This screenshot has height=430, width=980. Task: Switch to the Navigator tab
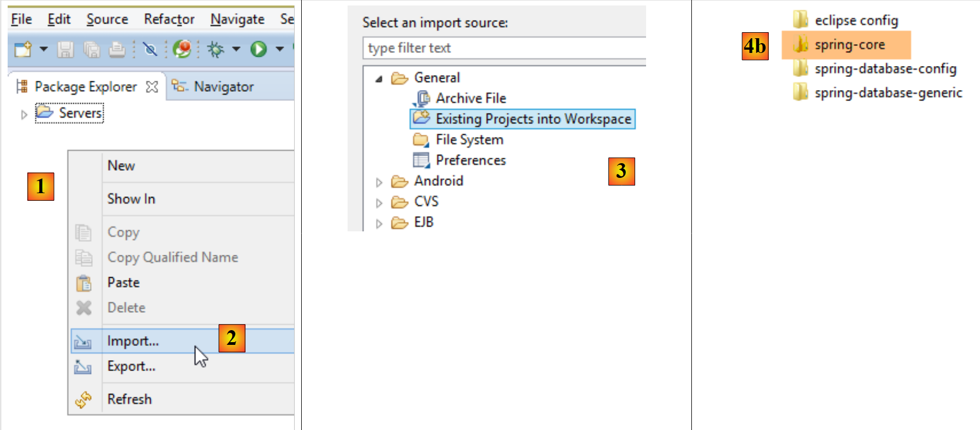pos(223,87)
